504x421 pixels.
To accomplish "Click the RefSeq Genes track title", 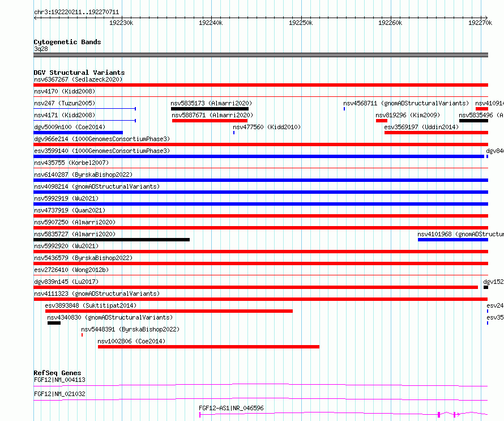I will click(x=57, y=373).
